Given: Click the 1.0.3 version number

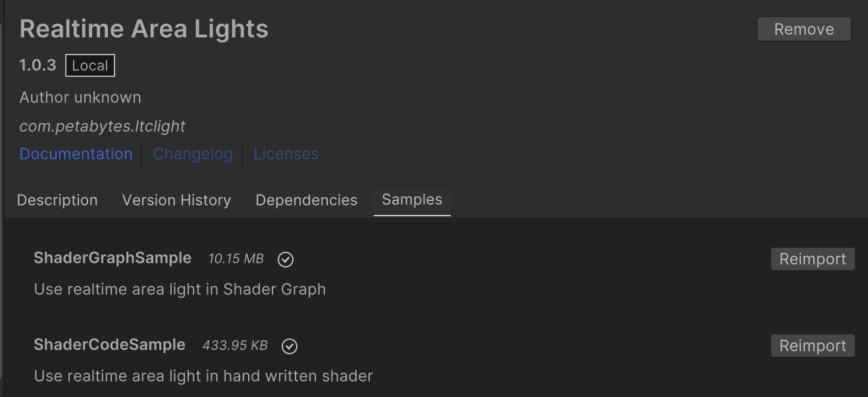Looking at the screenshot, I should (38, 65).
